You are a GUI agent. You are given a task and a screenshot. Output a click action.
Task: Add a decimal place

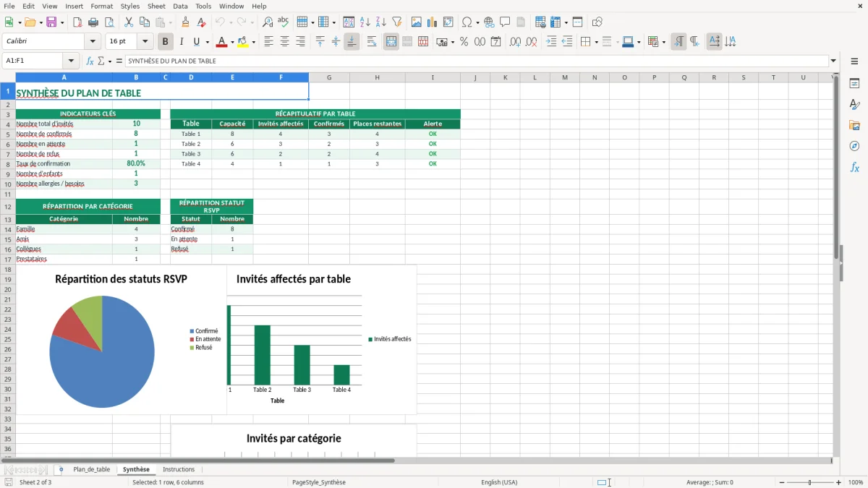click(516, 42)
